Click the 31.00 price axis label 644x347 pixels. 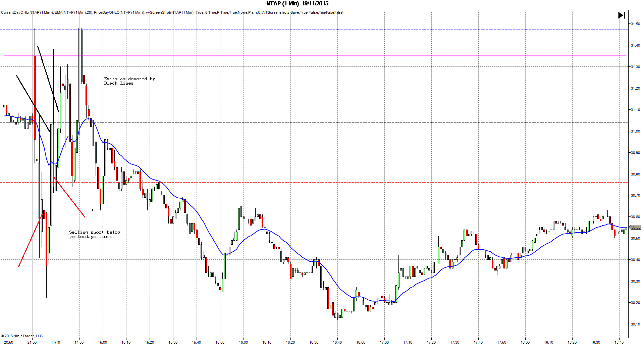coord(635,131)
